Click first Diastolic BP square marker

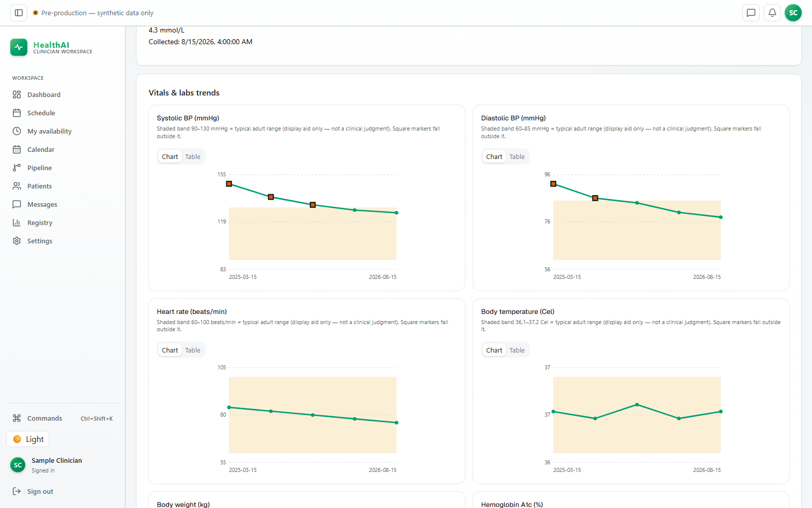[553, 184]
